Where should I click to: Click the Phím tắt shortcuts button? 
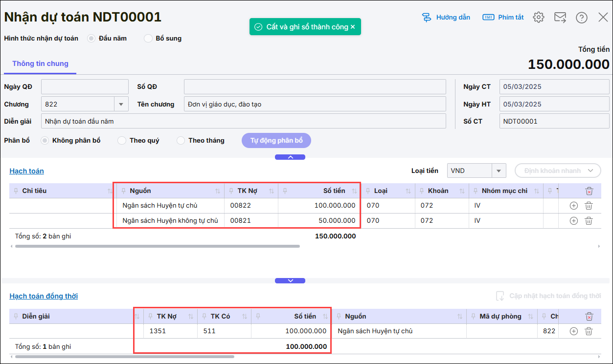[503, 18]
